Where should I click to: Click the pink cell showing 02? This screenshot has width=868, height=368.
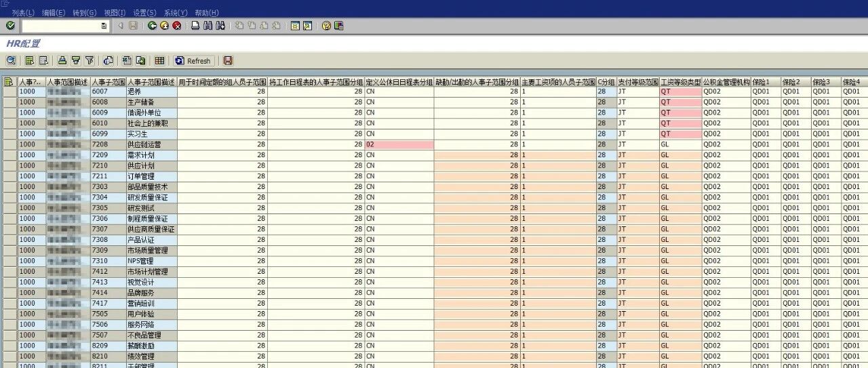399,144
